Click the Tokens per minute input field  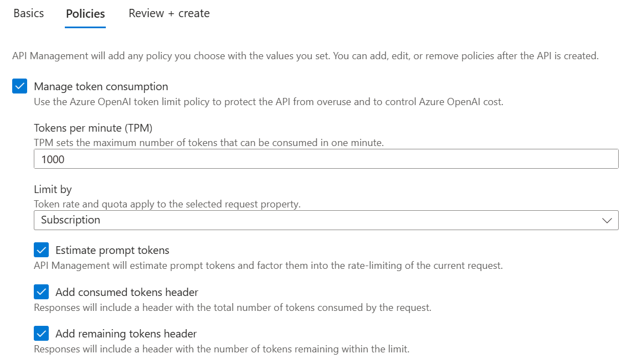326,159
